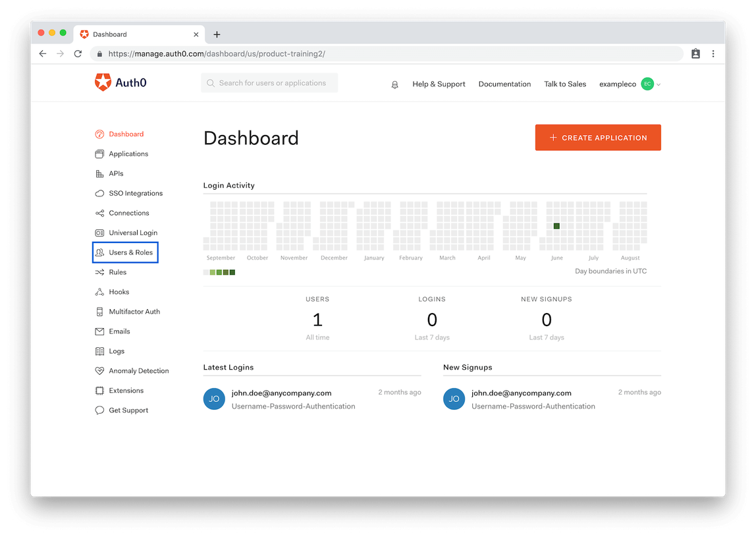This screenshot has width=756, height=537.
Task: Click the Applications window icon in sidebar
Action: click(99, 154)
